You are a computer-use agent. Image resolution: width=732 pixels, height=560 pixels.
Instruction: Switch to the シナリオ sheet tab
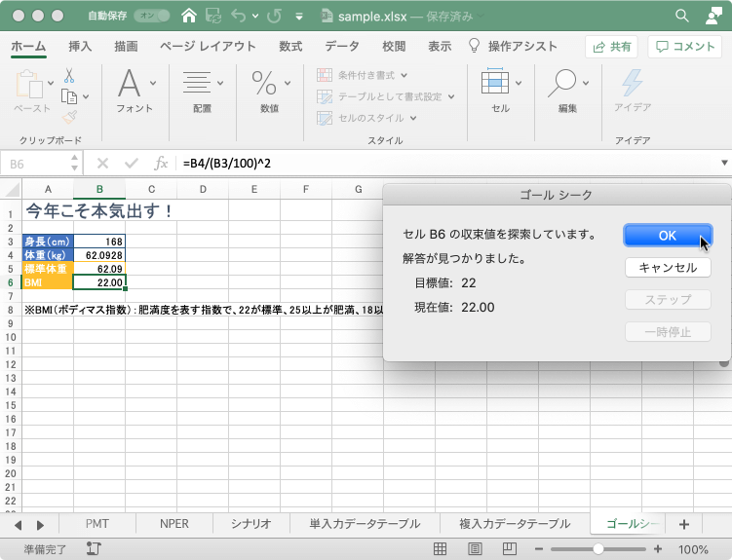point(250,524)
